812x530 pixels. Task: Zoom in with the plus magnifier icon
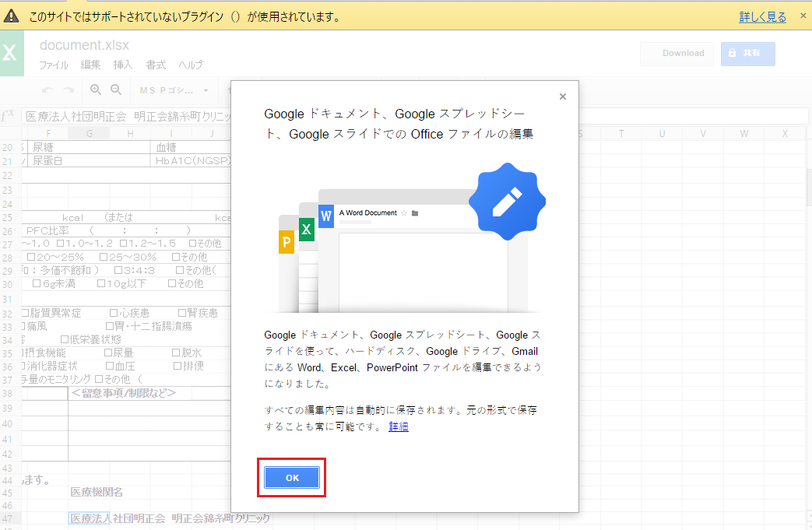click(96, 90)
